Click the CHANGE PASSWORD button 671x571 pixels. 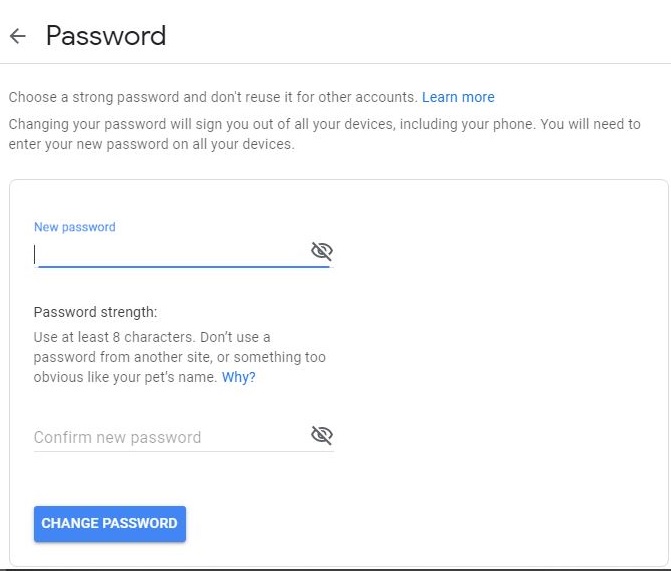110,523
